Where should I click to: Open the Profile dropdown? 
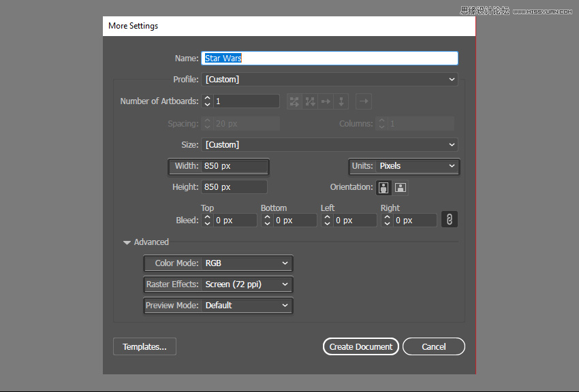(330, 80)
